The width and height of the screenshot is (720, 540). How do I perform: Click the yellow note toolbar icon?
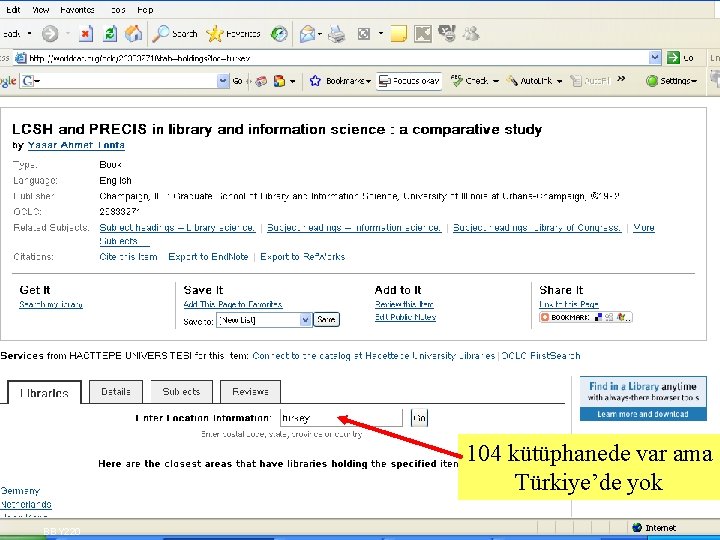398,34
